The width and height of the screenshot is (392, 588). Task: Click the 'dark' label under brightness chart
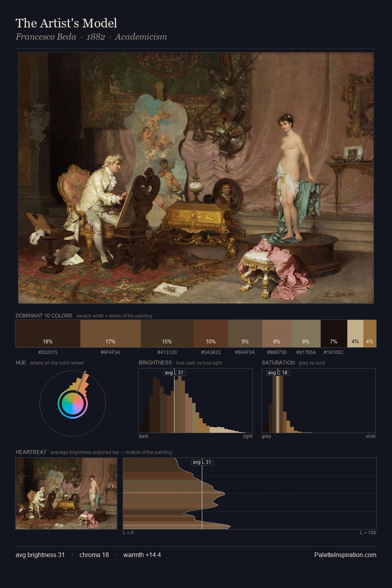tap(143, 436)
